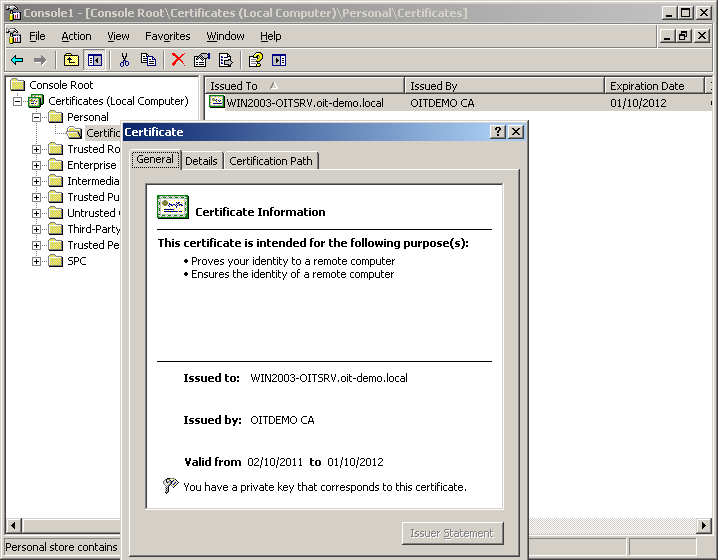718x560 pixels.
Task: Switch to the Certification Path tab
Action: point(271,160)
